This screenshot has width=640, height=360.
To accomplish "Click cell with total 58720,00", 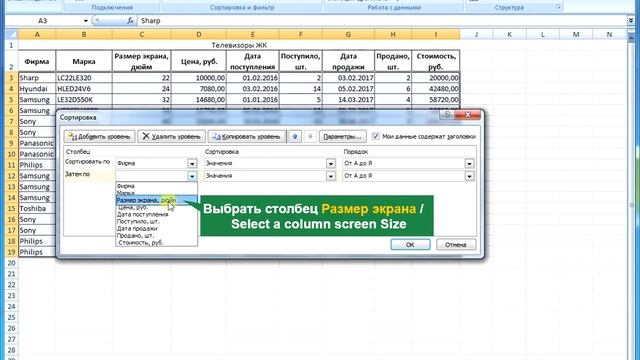I will pyautogui.click(x=436, y=100).
